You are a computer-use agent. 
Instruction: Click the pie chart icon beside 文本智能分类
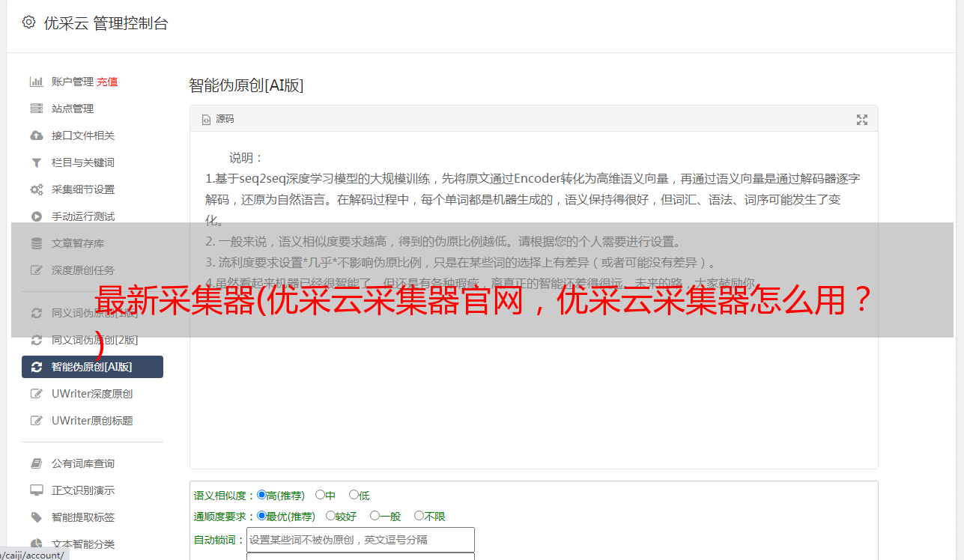(x=36, y=544)
